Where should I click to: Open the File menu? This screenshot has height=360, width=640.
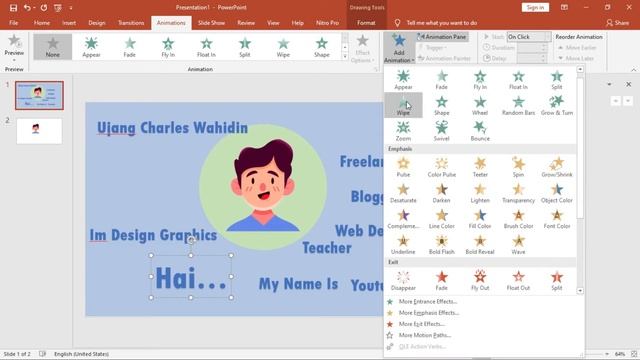coord(13,23)
